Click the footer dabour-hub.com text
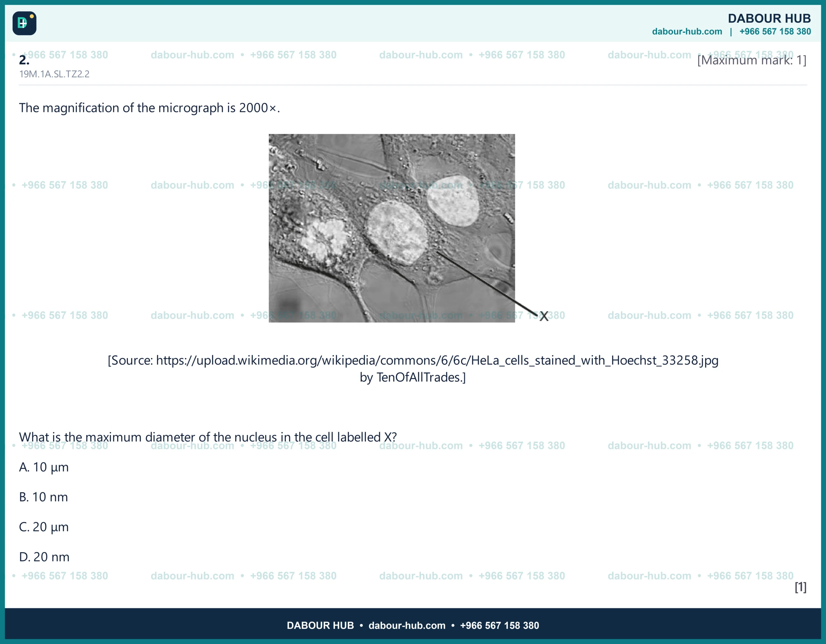Viewport: 826px width, 644px height. click(x=407, y=626)
